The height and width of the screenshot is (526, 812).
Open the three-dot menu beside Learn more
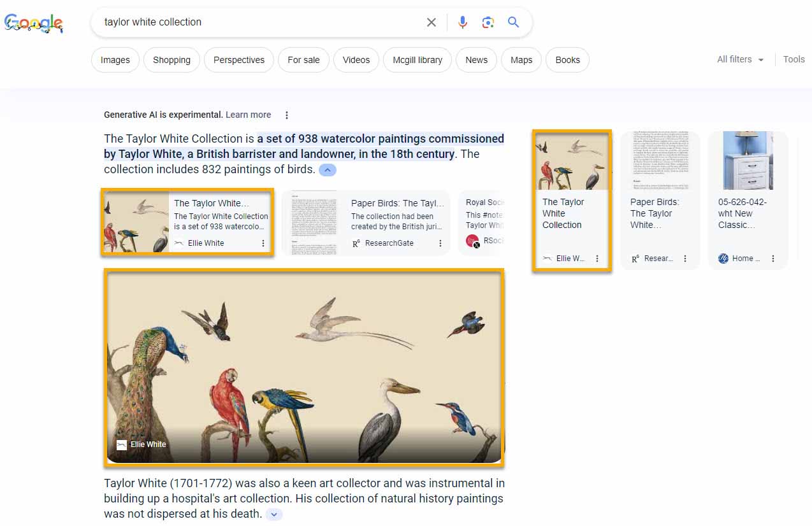[287, 115]
